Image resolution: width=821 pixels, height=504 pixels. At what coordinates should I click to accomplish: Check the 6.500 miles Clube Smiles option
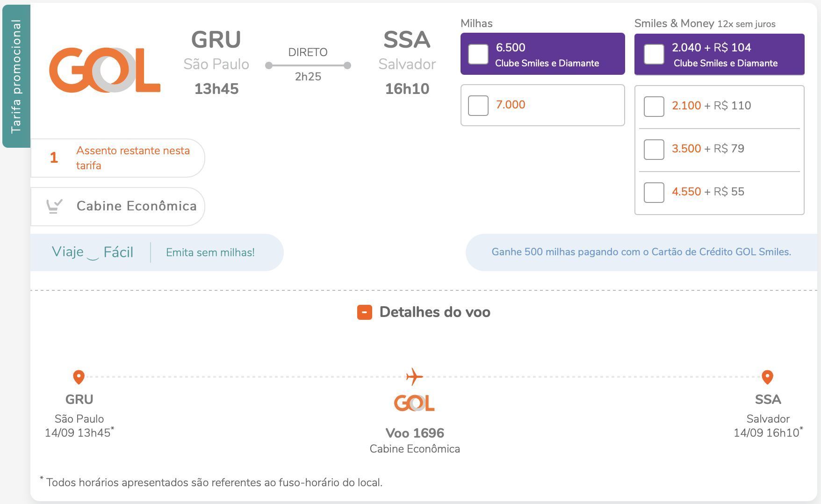click(478, 55)
